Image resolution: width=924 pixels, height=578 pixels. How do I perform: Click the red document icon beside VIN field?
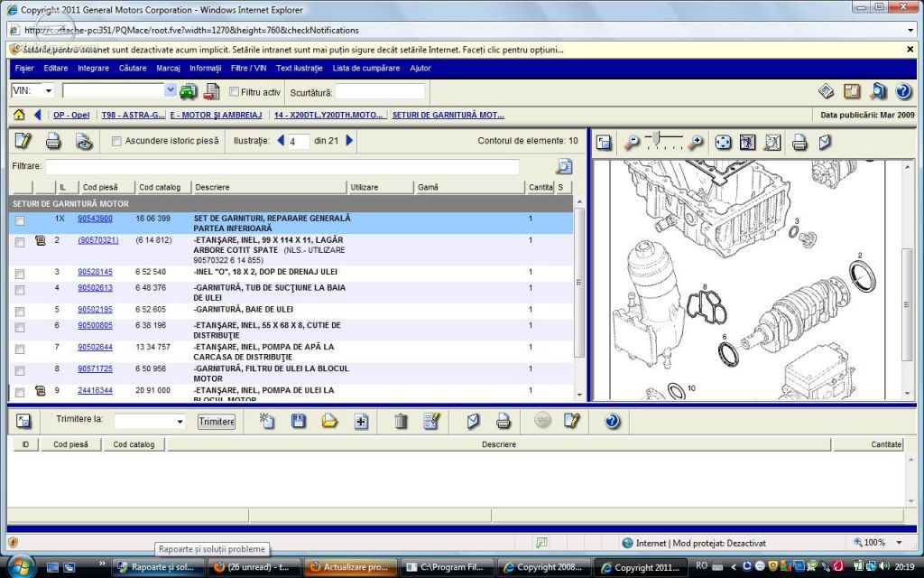(x=211, y=91)
